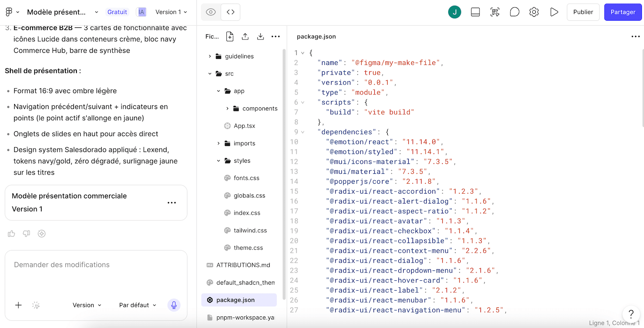The width and height of the screenshot is (644, 328).
Task: Click the "vite build" value on line 7
Action: [x=389, y=112]
